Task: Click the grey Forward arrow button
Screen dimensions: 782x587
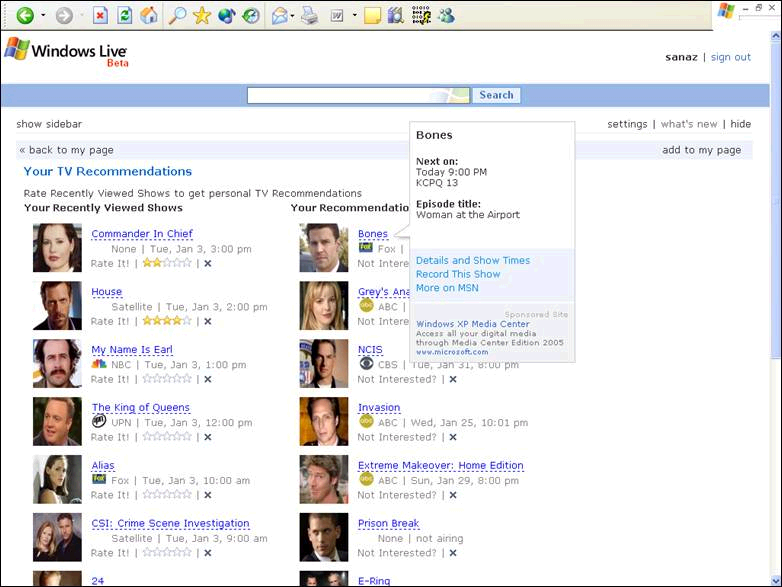Action: pyautogui.click(x=64, y=15)
